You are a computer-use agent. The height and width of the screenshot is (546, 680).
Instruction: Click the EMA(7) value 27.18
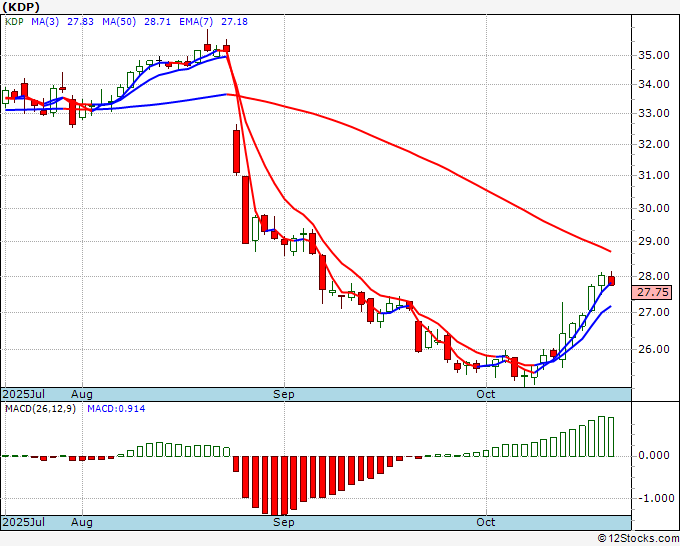click(235, 22)
